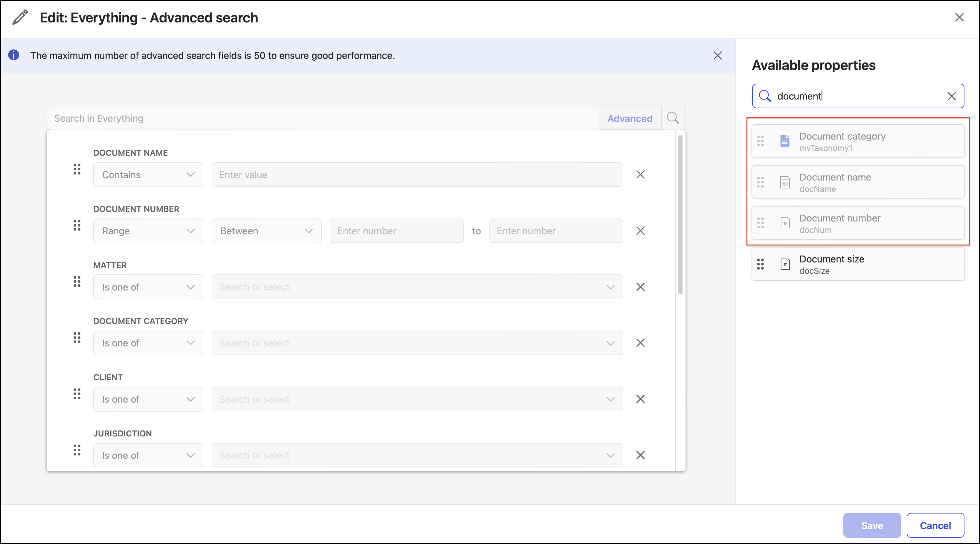
Task: Click the magnifier search icon beside Advanced
Action: point(673,118)
